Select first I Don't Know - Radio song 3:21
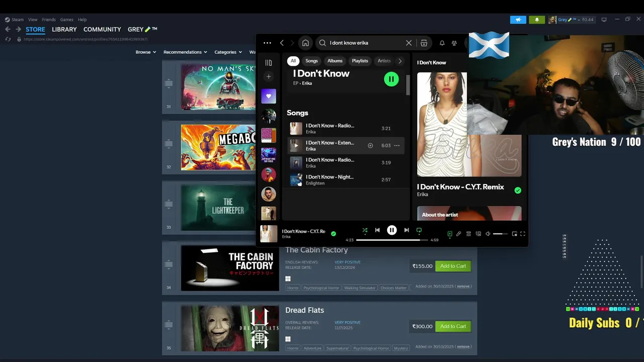Viewport: 644px width, 362px height. (x=346, y=129)
